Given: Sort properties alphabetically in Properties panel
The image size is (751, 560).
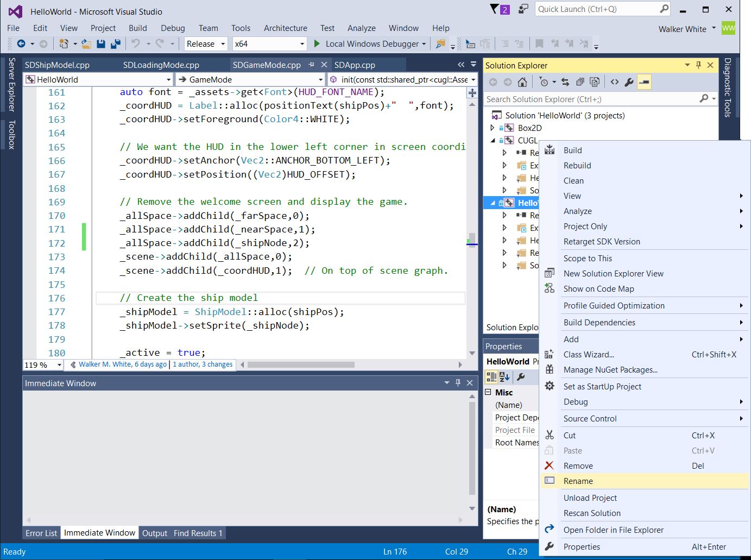Looking at the screenshot, I should coord(504,377).
